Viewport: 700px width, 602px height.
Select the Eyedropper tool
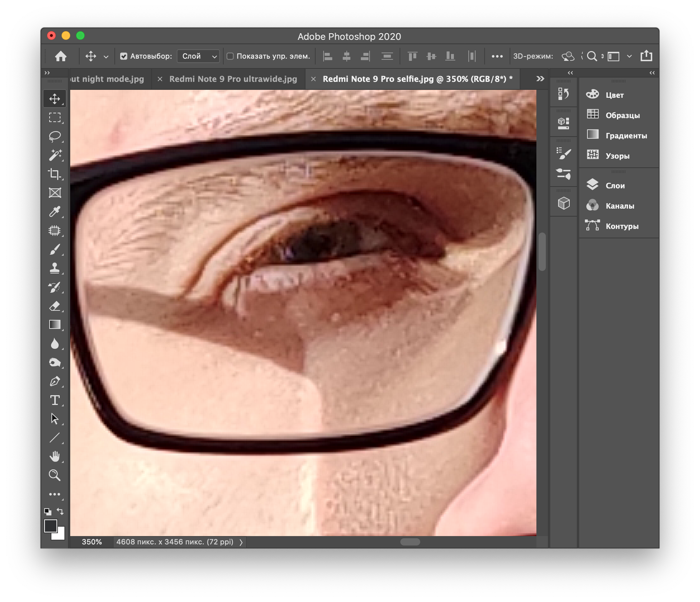click(55, 212)
